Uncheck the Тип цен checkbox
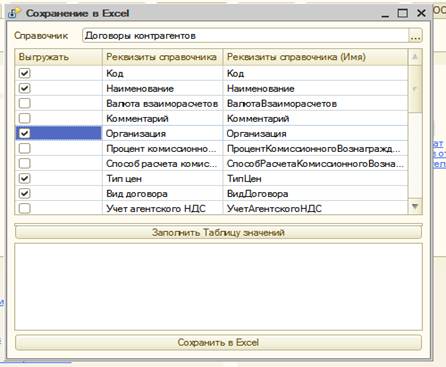This screenshot has height=367, width=446. (x=25, y=178)
